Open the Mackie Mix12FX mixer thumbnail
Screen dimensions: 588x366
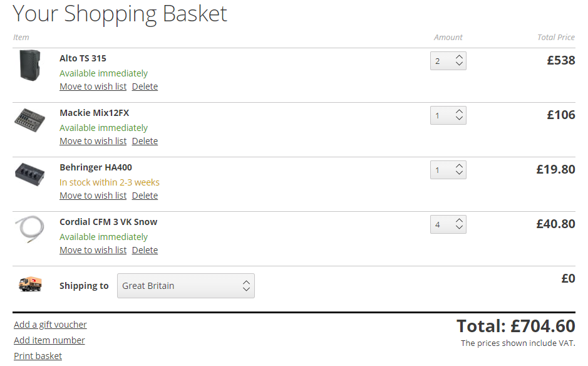pos(29,120)
